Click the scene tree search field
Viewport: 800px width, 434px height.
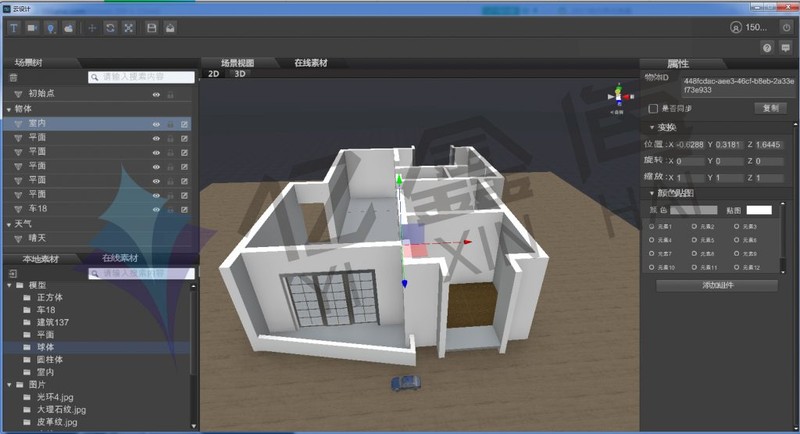[x=141, y=77]
